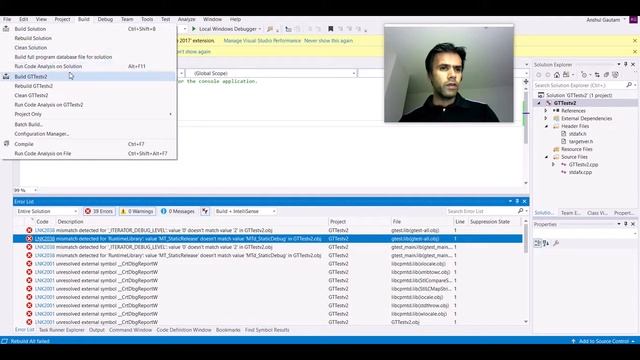Screen dimensions: 640x360
Task: Choose Batch Build menu entry
Action: 89,124
